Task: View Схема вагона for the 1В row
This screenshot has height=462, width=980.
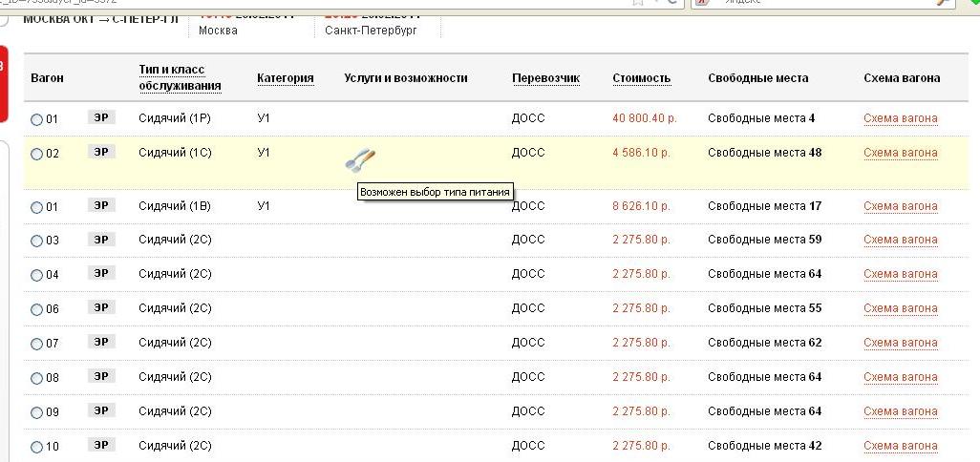Action: pos(900,206)
